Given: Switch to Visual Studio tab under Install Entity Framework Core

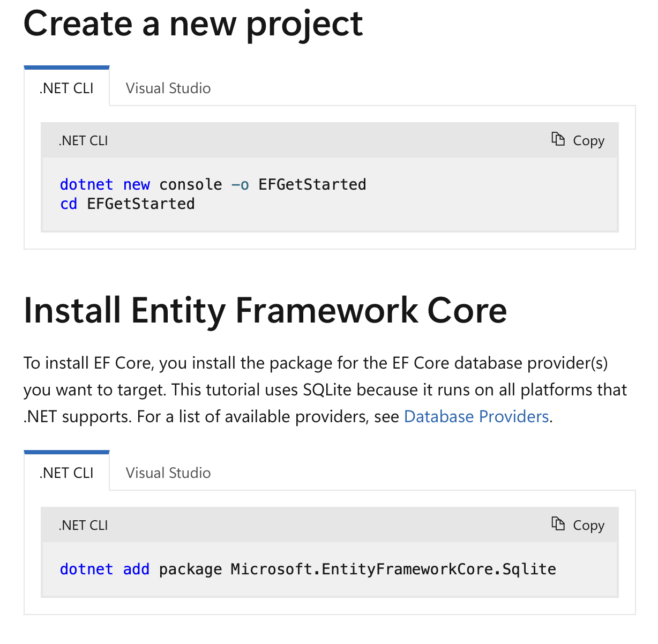Looking at the screenshot, I should click(x=168, y=473).
